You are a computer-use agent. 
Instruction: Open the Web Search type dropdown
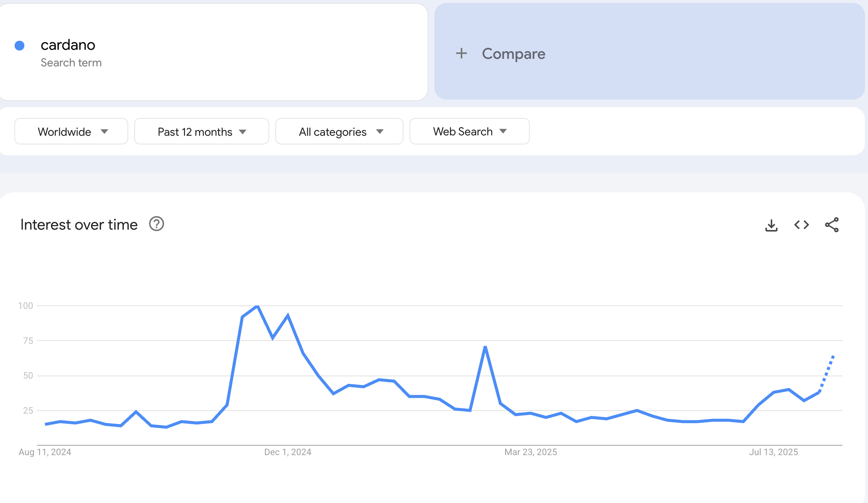click(x=469, y=131)
